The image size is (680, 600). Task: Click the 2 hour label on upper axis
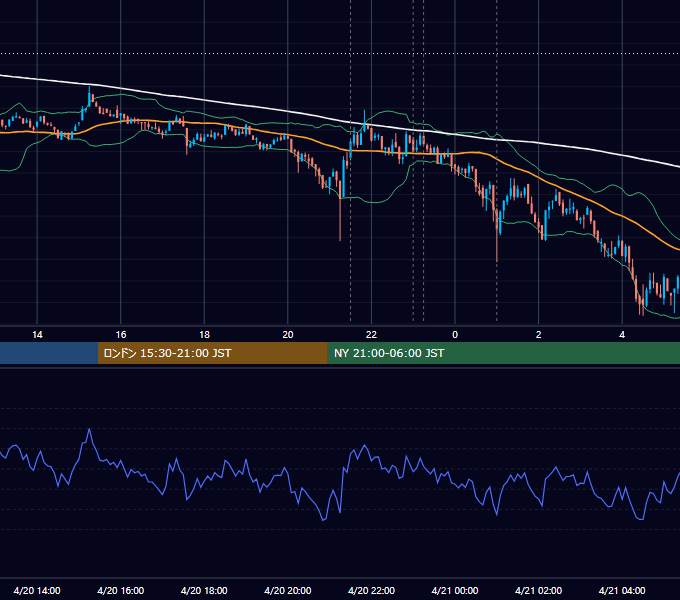[539, 335]
